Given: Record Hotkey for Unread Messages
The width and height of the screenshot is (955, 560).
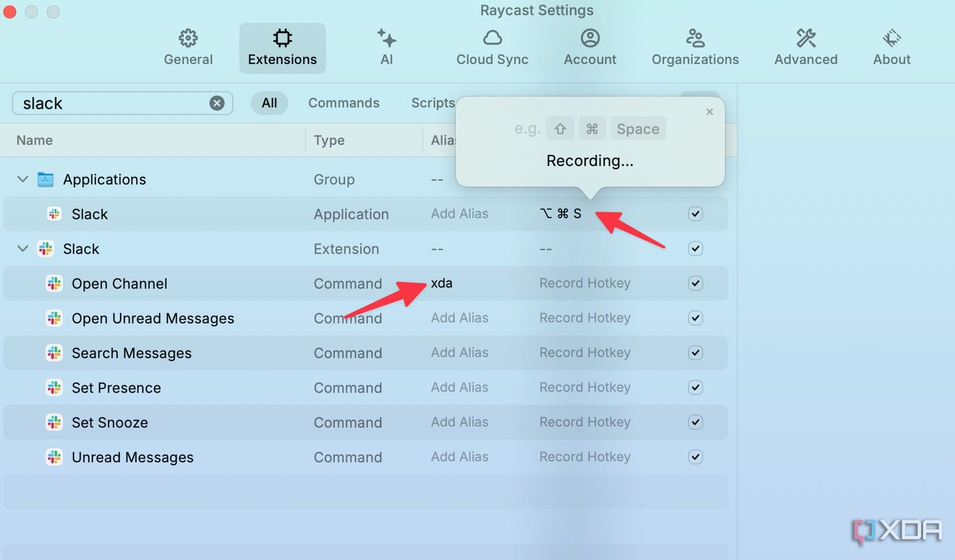Looking at the screenshot, I should [585, 457].
